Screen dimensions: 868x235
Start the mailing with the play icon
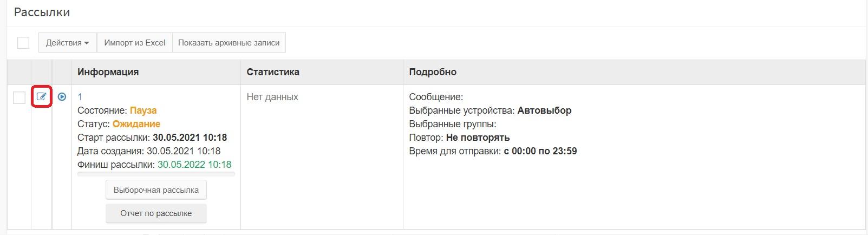click(x=62, y=97)
